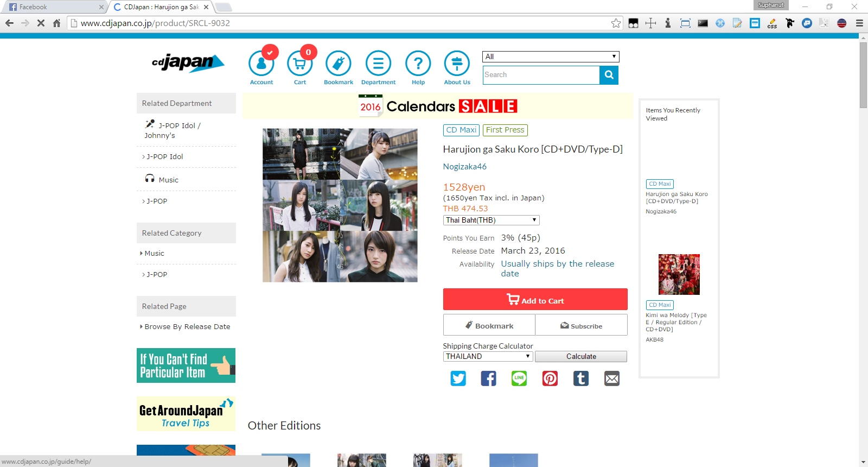Bookmark page with star icon

616,23
